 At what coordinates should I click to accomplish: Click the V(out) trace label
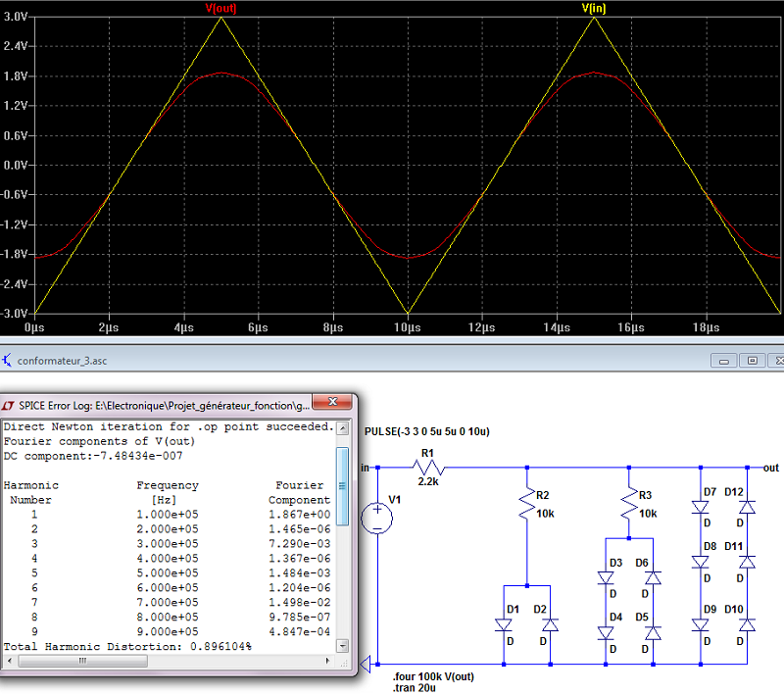(x=220, y=8)
